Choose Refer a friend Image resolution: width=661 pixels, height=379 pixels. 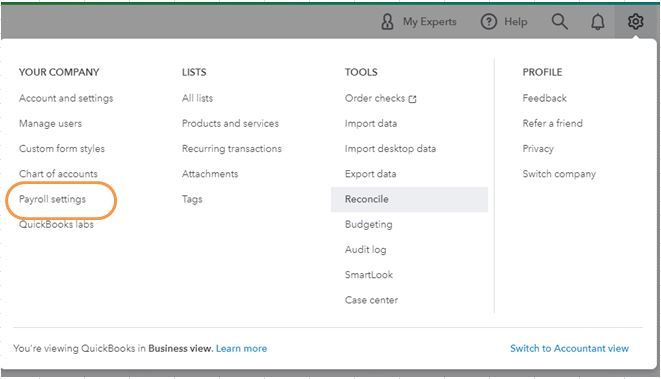pyautogui.click(x=552, y=124)
